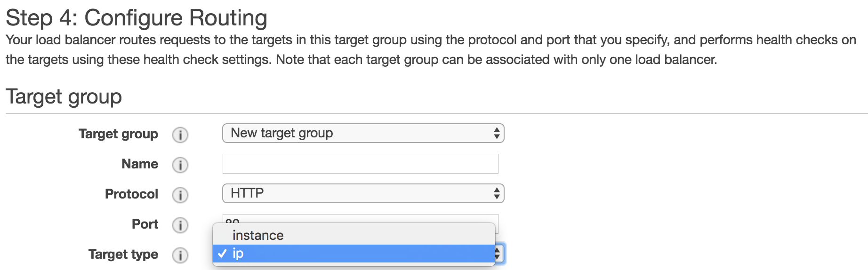The height and width of the screenshot is (270, 868).
Task: Click the Protocol field label
Action: pyautogui.click(x=131, y=194)
